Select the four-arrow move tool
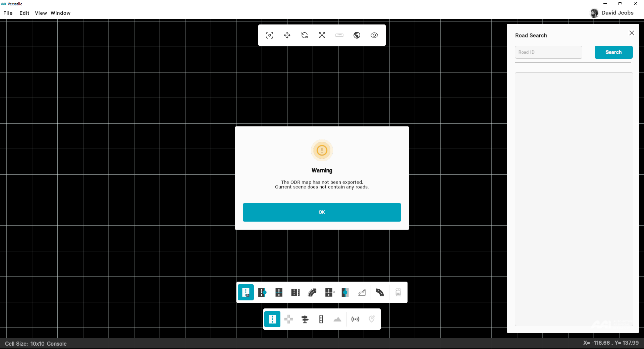This screenshot has width=644, height=349. (287, 35)
